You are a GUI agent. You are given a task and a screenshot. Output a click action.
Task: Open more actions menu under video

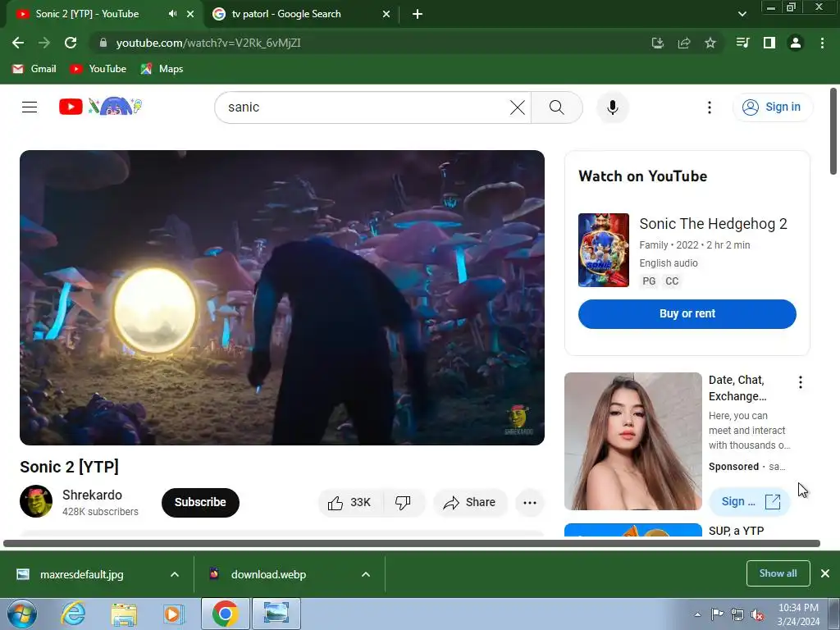click(530, 503)
